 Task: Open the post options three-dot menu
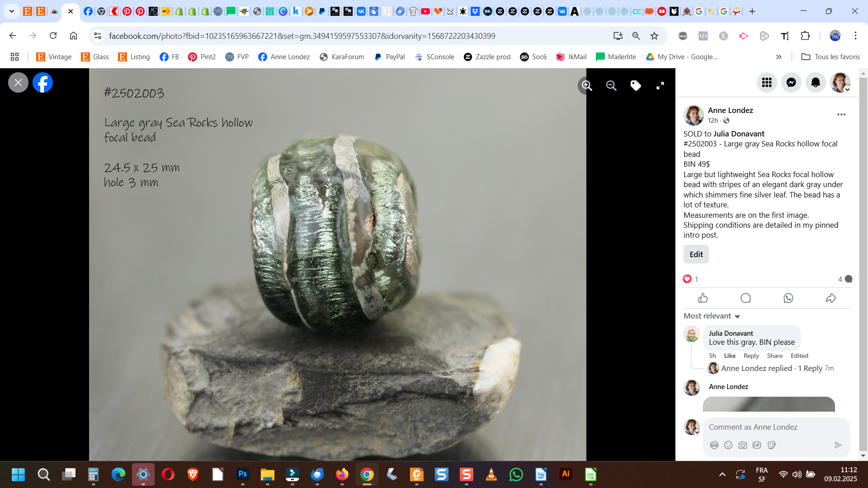[841, 114]
